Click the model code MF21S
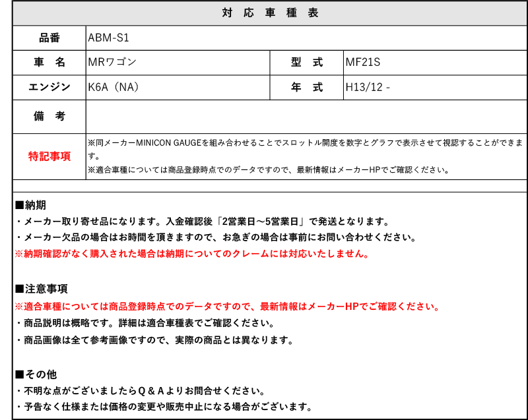528x420 pixels. [x=362, y=62]
